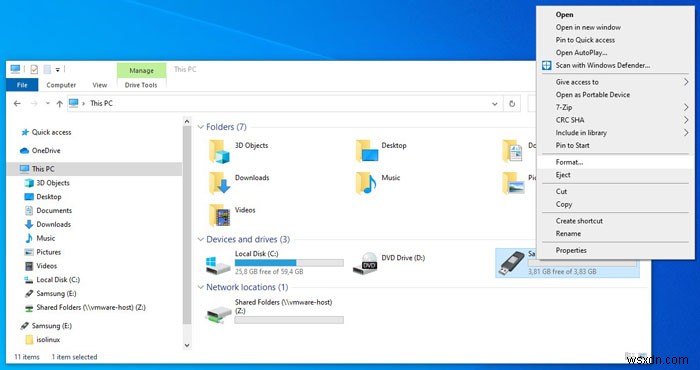The height and width of the screenshot is (370, 700).
Task: Select the Music folder icon in content
Action: coord(366,183)
